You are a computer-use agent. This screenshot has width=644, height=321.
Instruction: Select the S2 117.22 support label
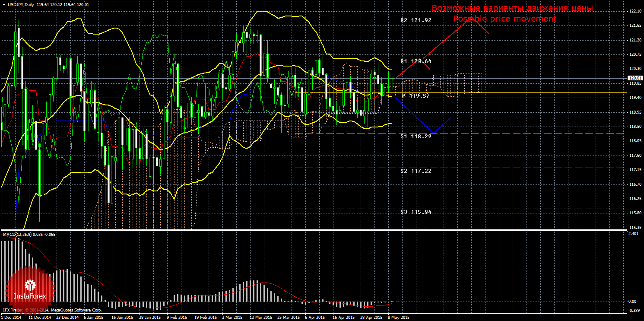[416, 171]
